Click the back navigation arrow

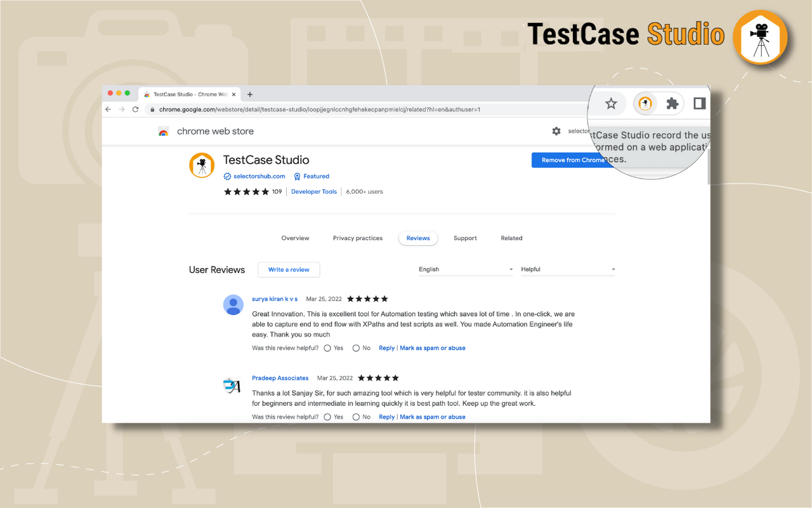coord(108,109)
